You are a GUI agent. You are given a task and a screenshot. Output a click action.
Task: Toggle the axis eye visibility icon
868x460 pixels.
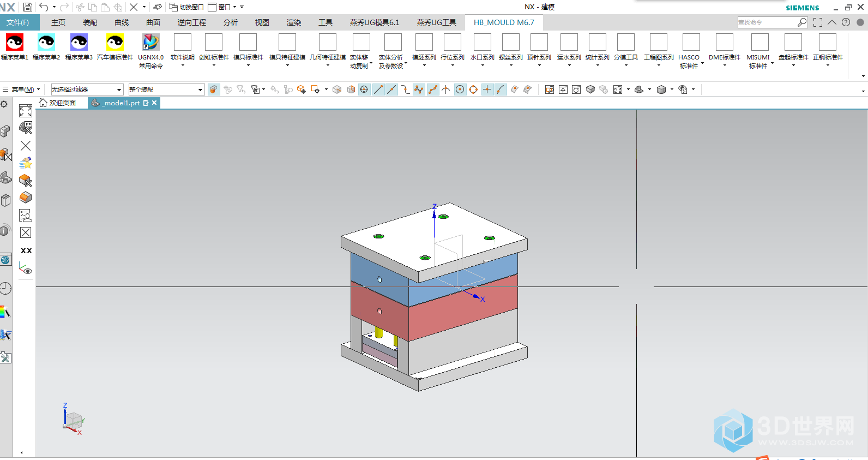coord(26,268)
